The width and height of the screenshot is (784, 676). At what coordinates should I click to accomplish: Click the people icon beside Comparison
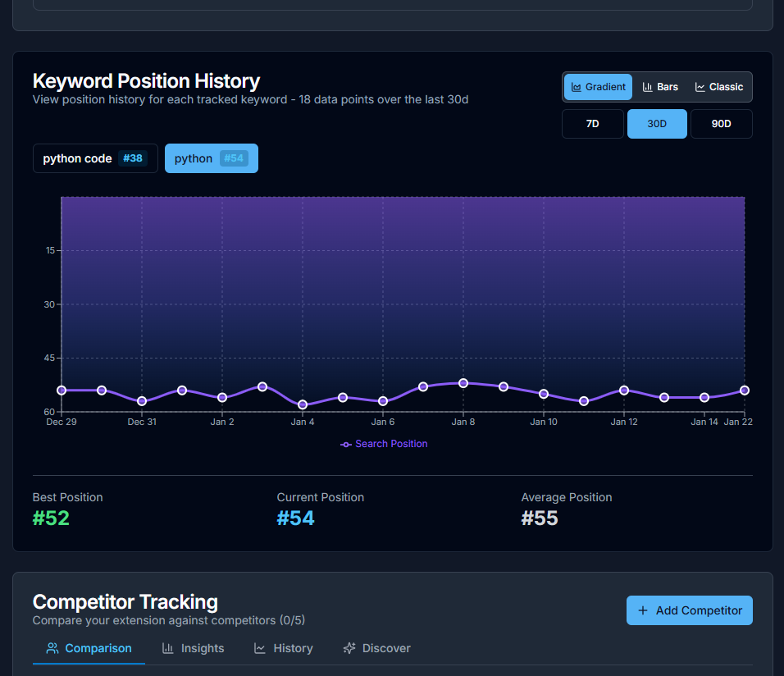coord(52,648)
